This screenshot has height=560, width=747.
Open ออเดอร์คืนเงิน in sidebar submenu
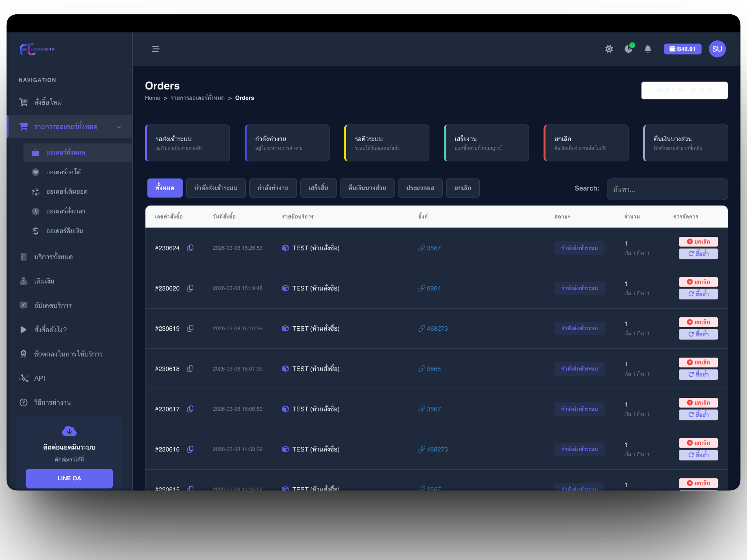click(65, 231)
